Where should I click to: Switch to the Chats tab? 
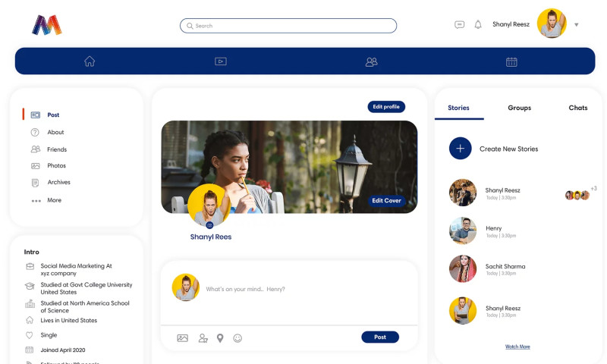[577, 108]
